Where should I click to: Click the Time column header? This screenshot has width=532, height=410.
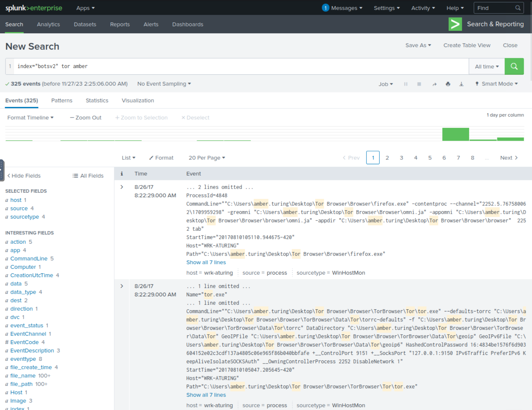(141, 174)
